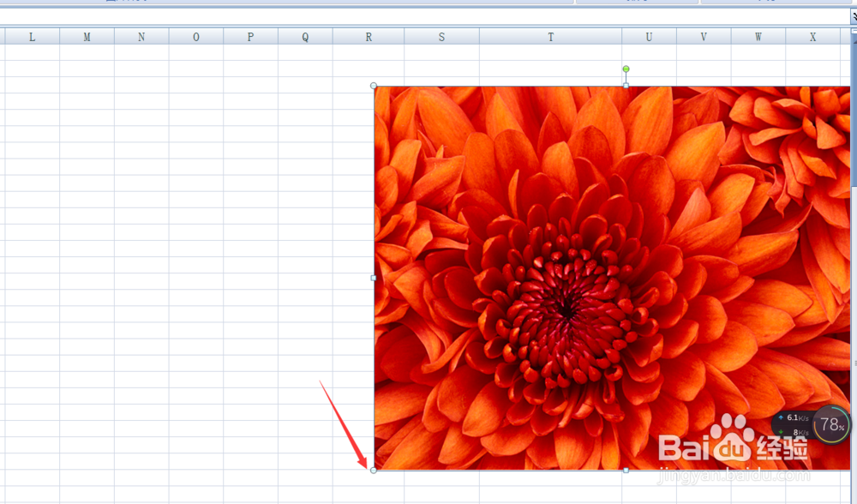
Task: Select column Q header
Action: (x=305, y=37)
